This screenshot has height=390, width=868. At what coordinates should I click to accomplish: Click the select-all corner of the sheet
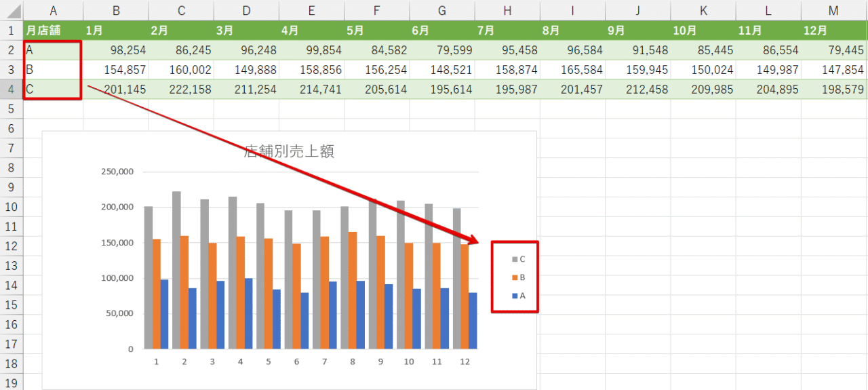point(11,10)
